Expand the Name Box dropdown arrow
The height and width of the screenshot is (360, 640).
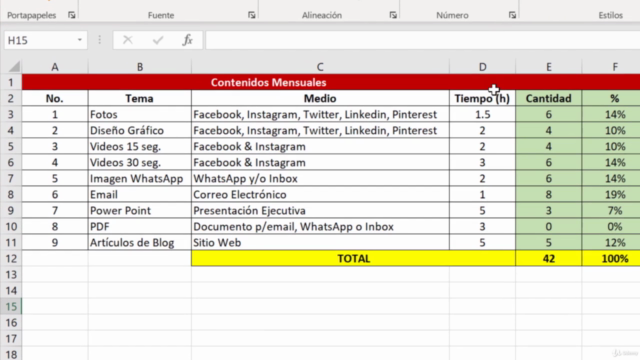80,40
